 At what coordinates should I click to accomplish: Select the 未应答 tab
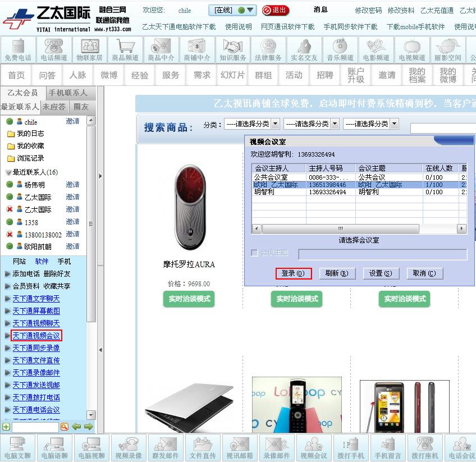tap(54, 107)
